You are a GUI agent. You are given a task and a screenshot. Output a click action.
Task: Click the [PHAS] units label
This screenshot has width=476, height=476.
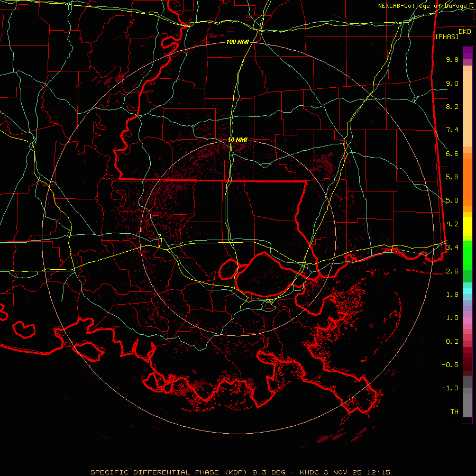447,36
